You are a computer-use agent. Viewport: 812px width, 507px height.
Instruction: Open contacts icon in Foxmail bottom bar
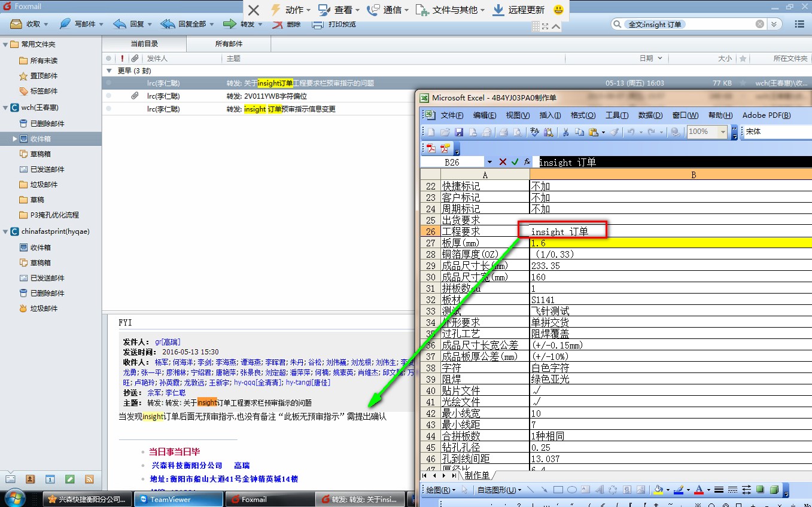(x=30, y=479)
